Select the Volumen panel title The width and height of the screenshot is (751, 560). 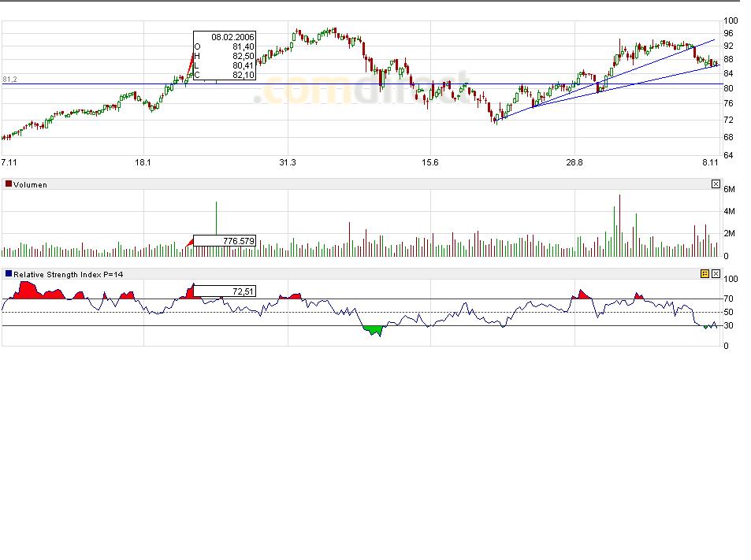31,184
